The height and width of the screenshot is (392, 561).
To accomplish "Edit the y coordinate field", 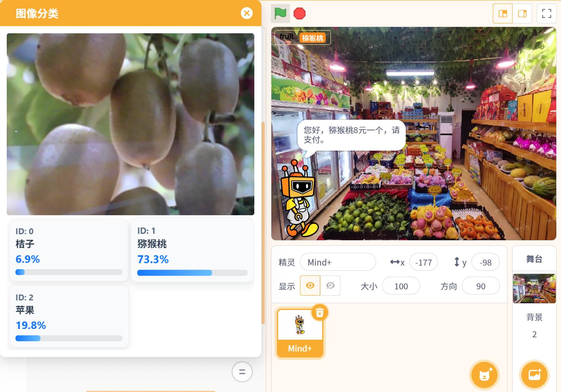I will click(x=485, y=262).
